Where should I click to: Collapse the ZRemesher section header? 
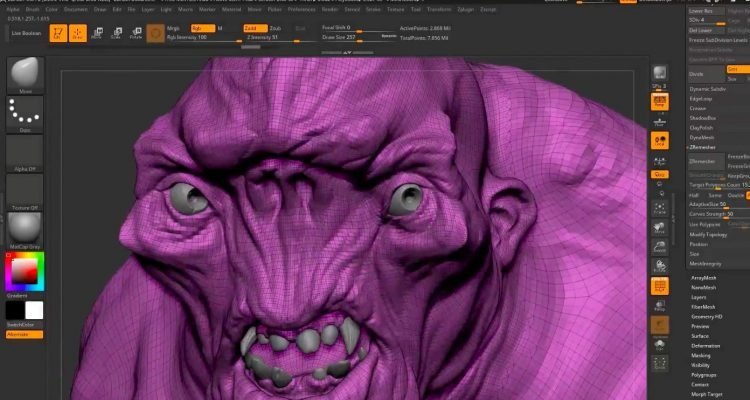click(x=702, y=147)
